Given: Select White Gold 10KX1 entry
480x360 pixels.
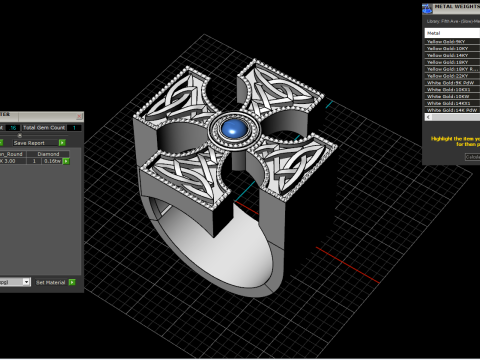Looking at the screenshot, I should 452,90.
